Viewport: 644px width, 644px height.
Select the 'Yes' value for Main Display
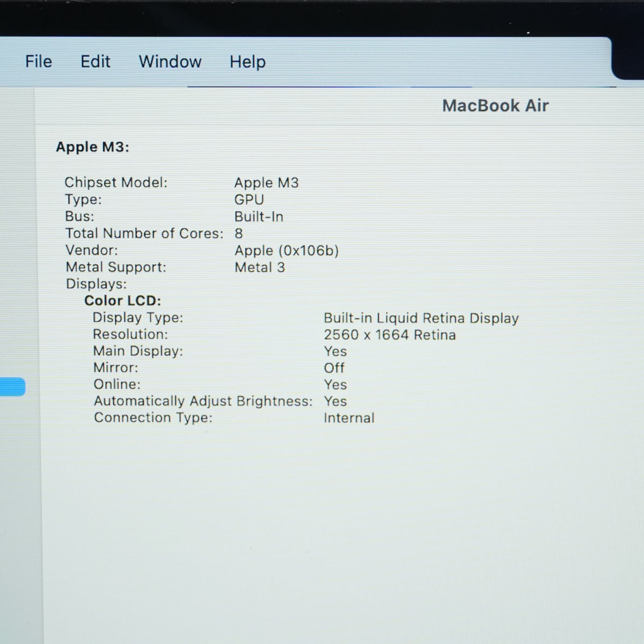[x=335, y=352]
